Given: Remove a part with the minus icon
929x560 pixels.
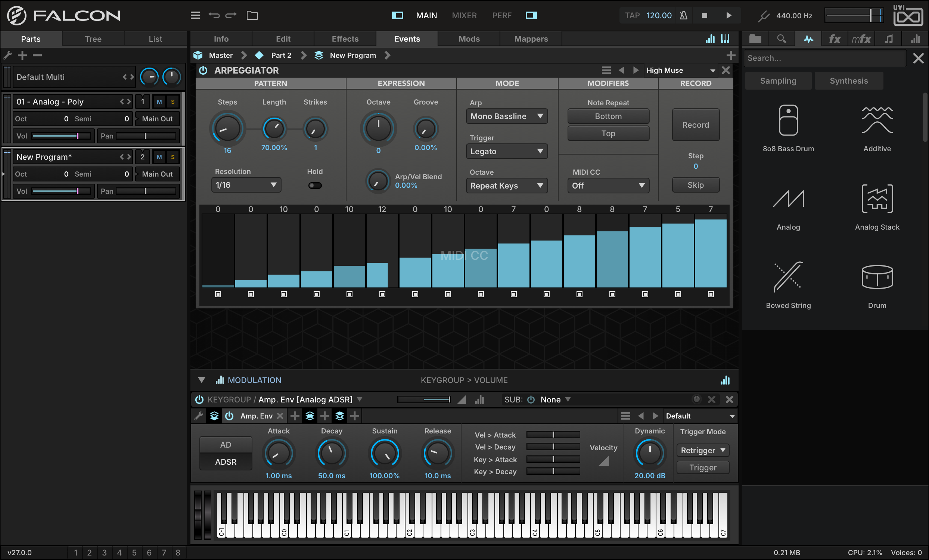Looking at the screenshot, I should (37, 55).
